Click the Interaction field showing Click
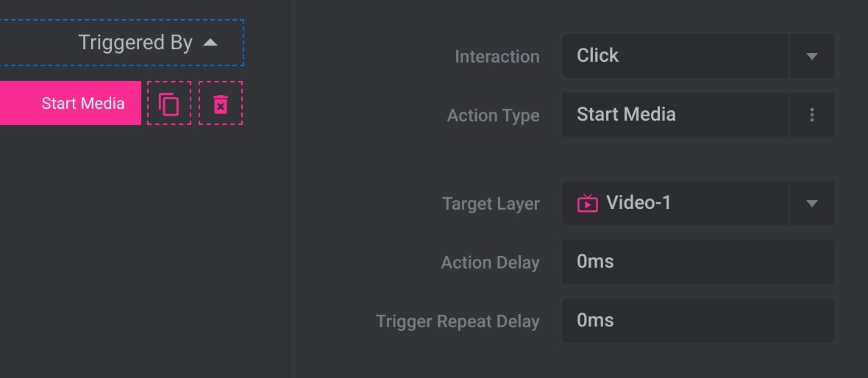868x378 pixels. pos(675,56)
